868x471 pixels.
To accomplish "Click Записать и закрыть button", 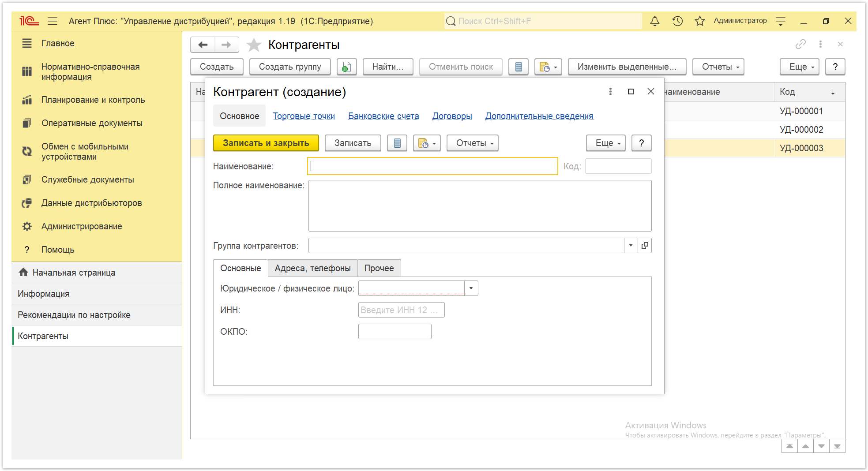I will tap(266, 143).
